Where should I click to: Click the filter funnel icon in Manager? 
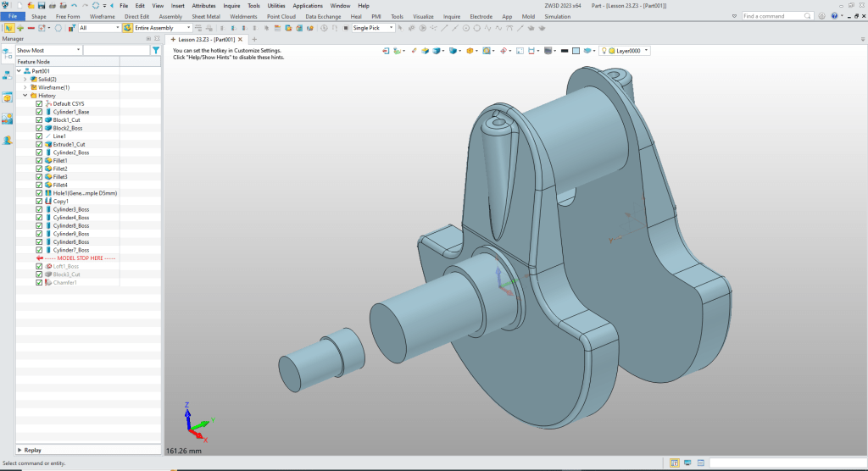(x=155, y=51)
